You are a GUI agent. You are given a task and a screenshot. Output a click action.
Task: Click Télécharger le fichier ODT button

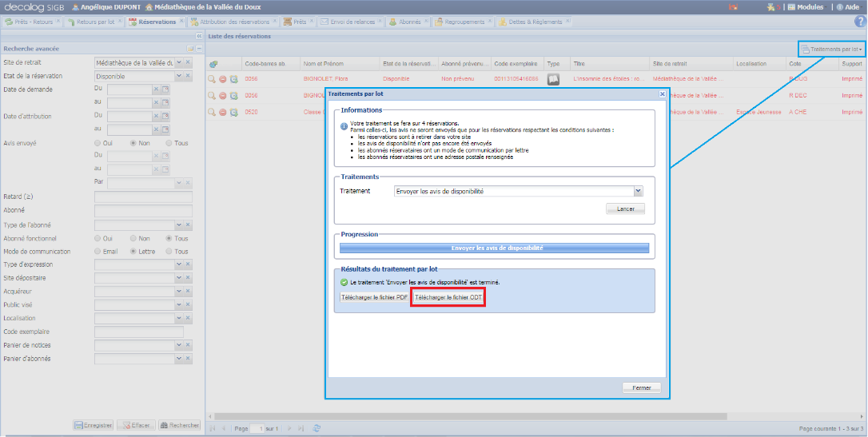(448, 297)
